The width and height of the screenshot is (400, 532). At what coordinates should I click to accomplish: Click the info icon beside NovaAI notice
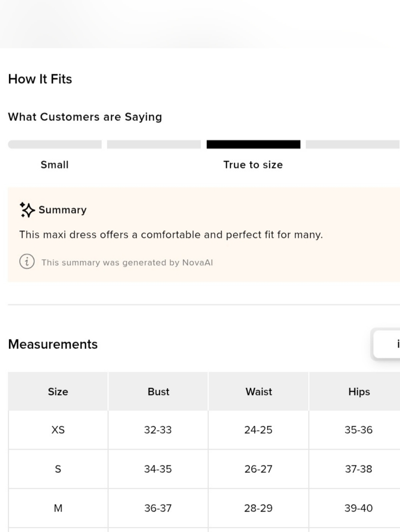27,262
